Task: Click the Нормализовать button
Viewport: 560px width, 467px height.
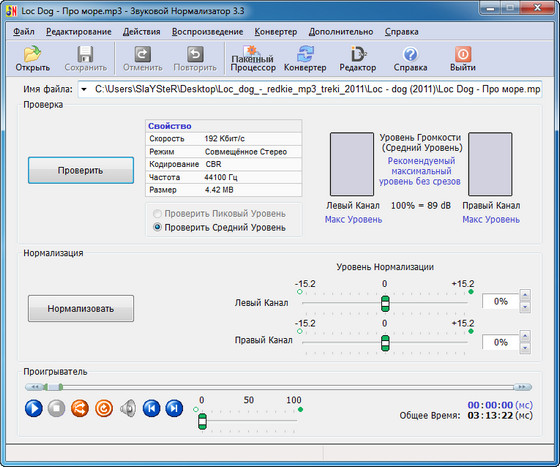Action: pos(81,308)
